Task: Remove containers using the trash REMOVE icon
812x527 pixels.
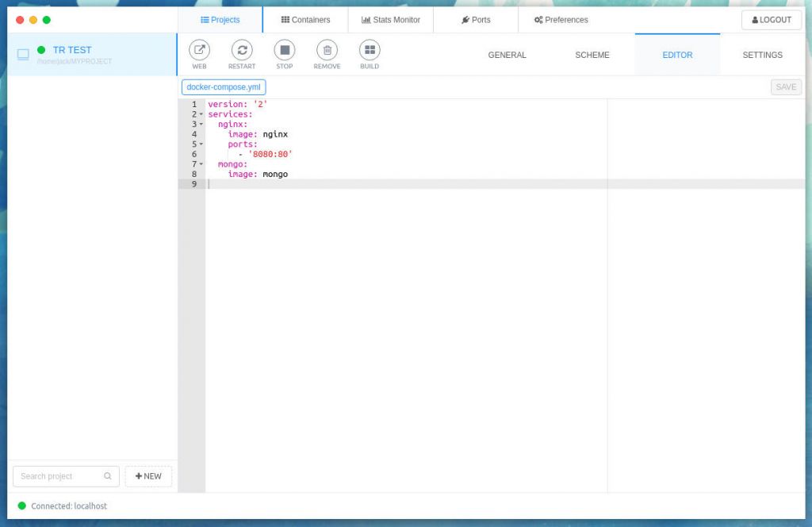Action: point(327,51)
